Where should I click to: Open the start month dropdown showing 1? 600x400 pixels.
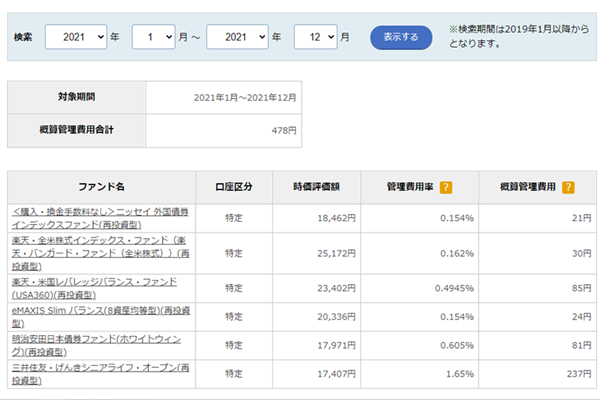pyautogui.click(x=154, y=37)
